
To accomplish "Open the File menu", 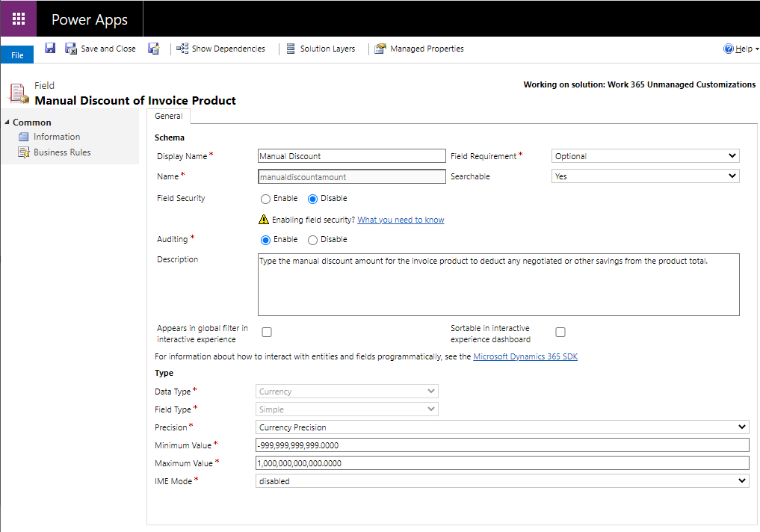I will [x=17, y=55].
